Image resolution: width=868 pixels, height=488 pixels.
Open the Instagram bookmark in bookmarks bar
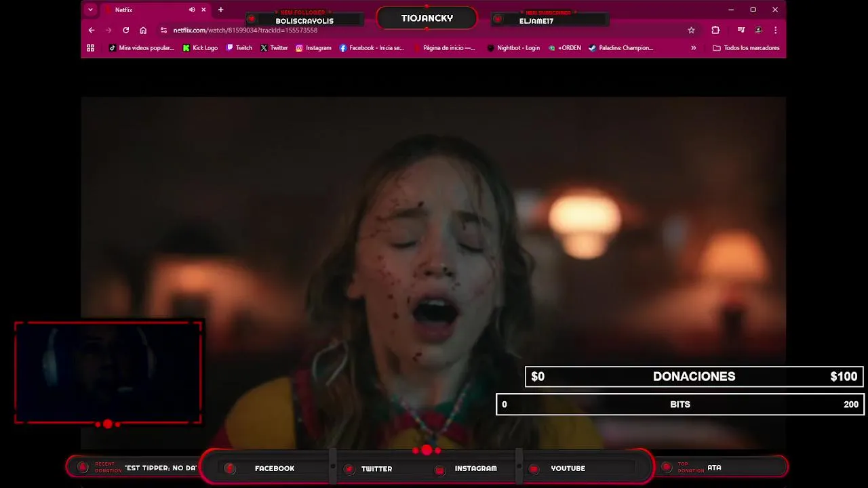(x=313, y=47)
